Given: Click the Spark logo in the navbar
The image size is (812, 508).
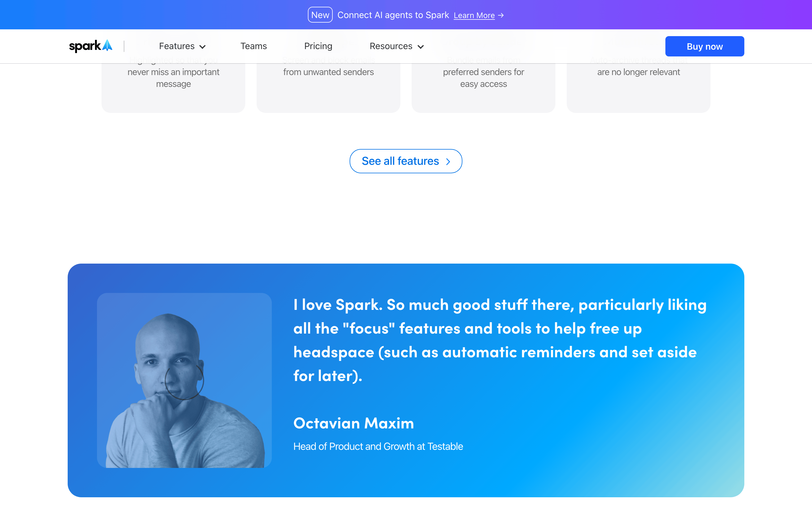Looking at the screenshot, I should [x=91, y=46].
